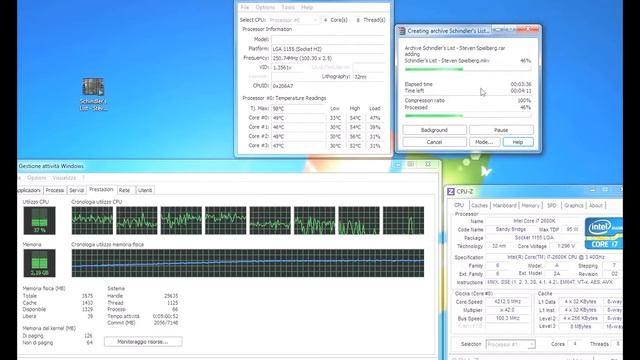640x360 pixels.
Task: Click the Time left value in WinRAR
Action: pyautogui.click(x=521, y=91)
